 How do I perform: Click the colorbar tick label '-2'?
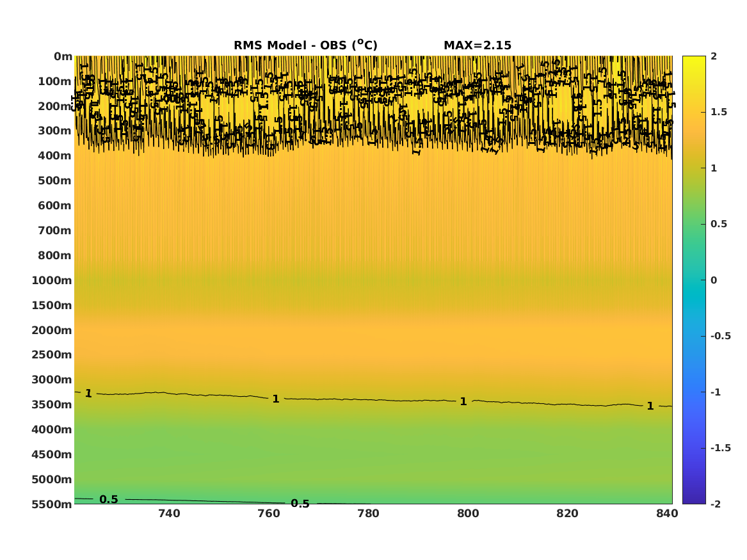point(716,504)
